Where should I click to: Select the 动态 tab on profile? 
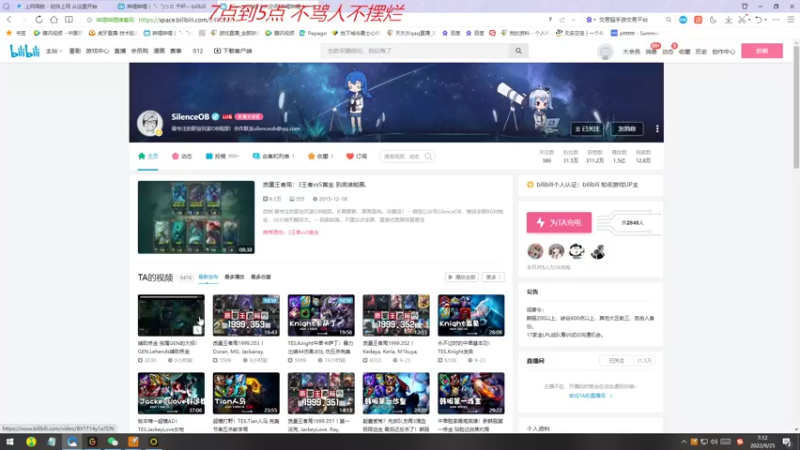click(182, 156)
